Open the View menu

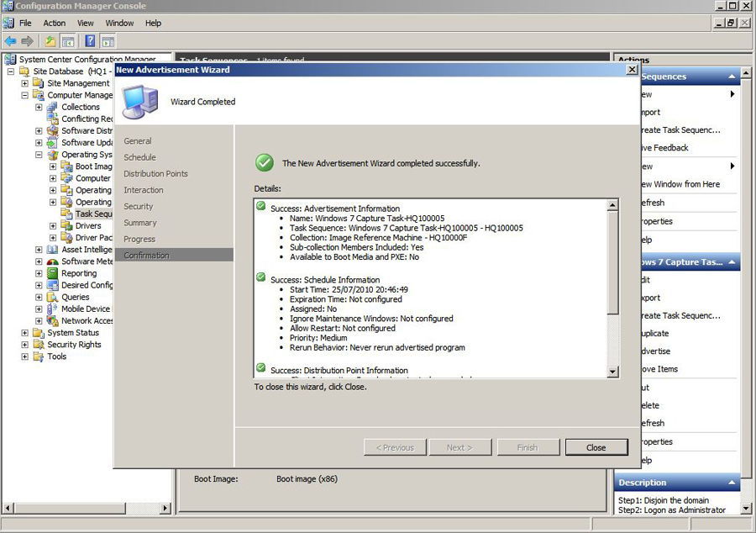(86, 24)
